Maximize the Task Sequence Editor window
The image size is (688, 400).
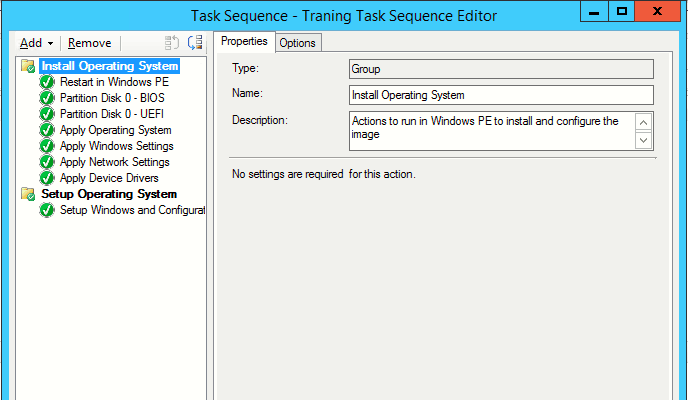pyautogui.click(x=621, y=11)
